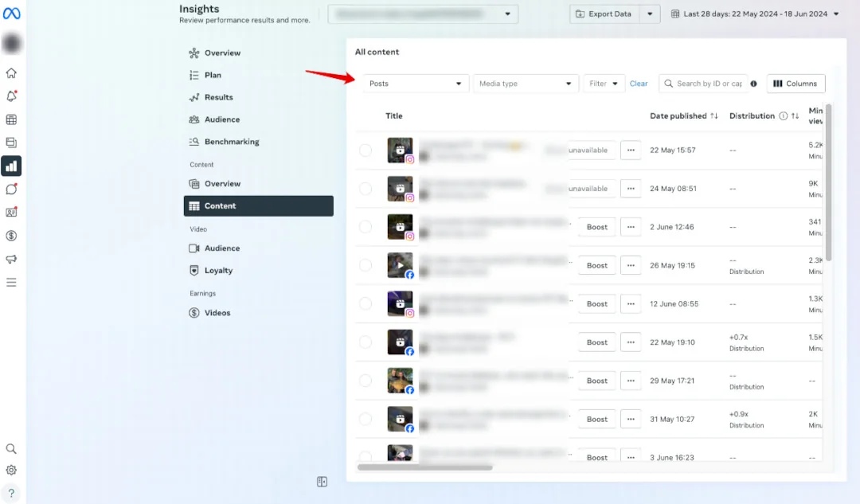Focus the Search by ID or caption field

point(703,84)
